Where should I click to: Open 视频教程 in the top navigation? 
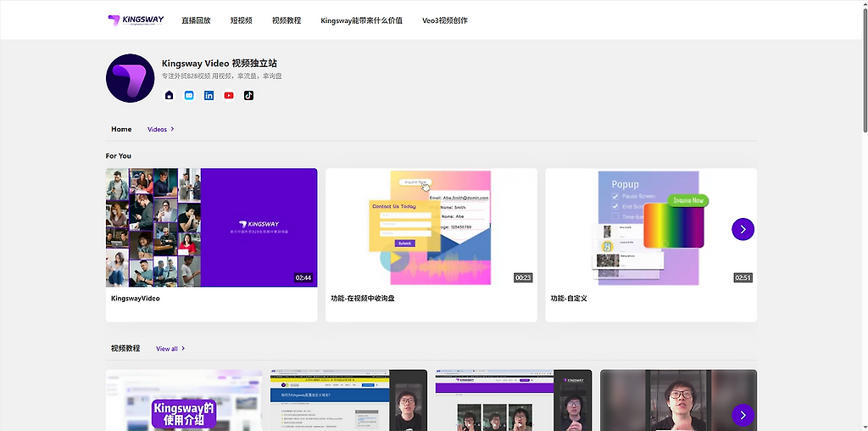287,20
